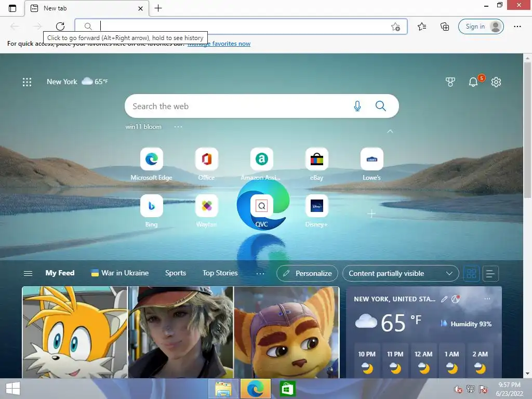Image resolution: width=532 pixels, height=399 pixels.
Task: Click the New York weather link at top
Action: tap(77, 82)
